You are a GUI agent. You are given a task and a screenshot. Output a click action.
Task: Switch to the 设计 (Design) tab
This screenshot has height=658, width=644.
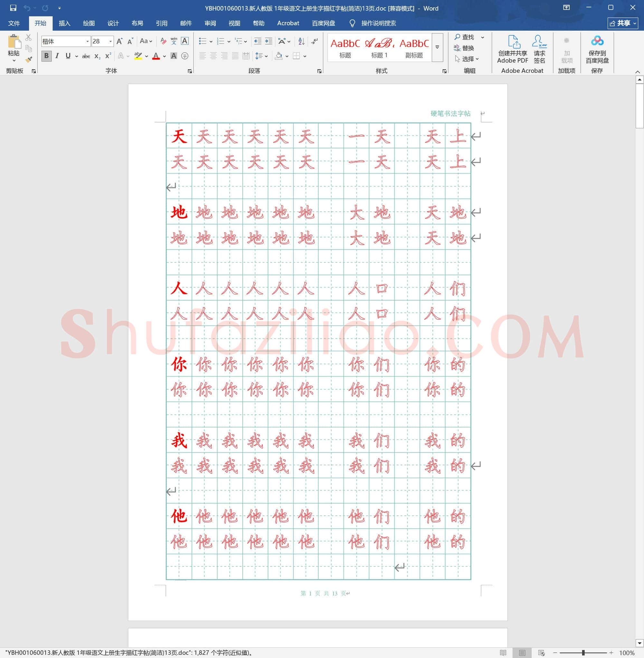click(113, 23)
